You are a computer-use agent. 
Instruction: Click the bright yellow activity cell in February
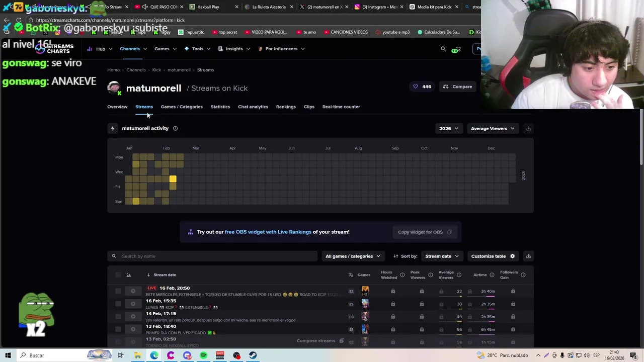tap(173, 179)
